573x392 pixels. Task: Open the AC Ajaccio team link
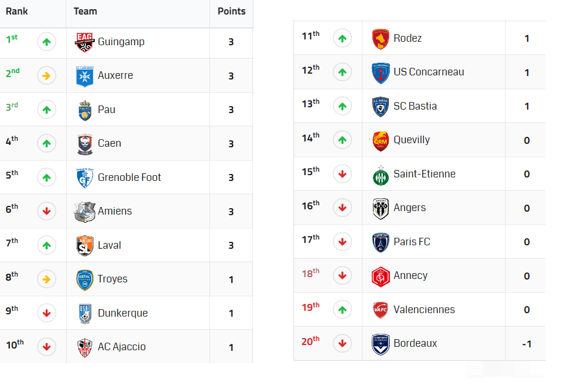point(122,347)
